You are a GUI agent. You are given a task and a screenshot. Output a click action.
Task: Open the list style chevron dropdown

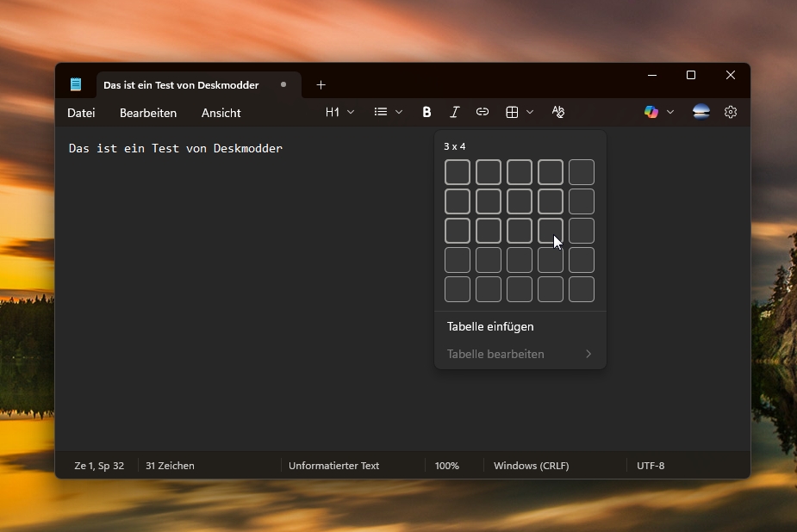(x=399, y=112)
